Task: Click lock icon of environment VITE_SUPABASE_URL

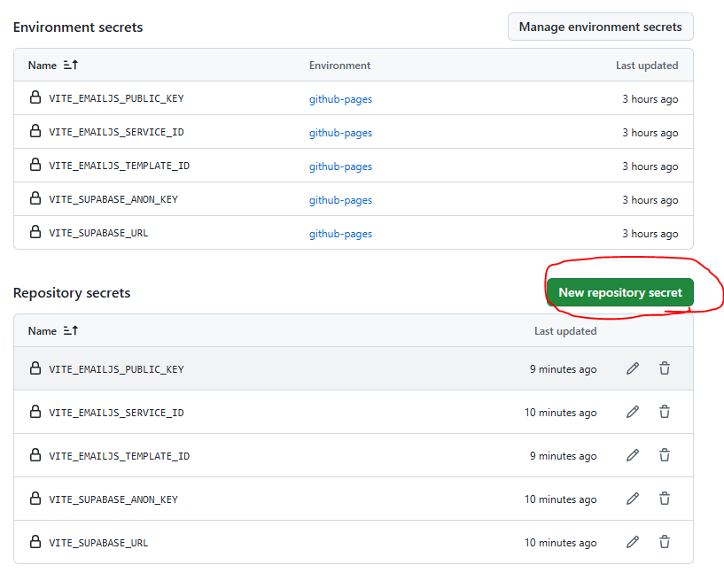Action: [35, 232]
